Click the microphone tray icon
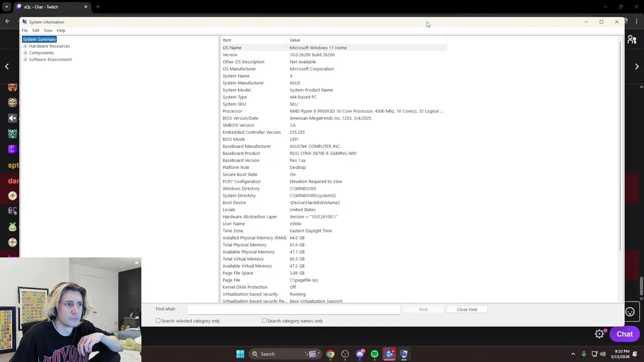 pos(584,354)
